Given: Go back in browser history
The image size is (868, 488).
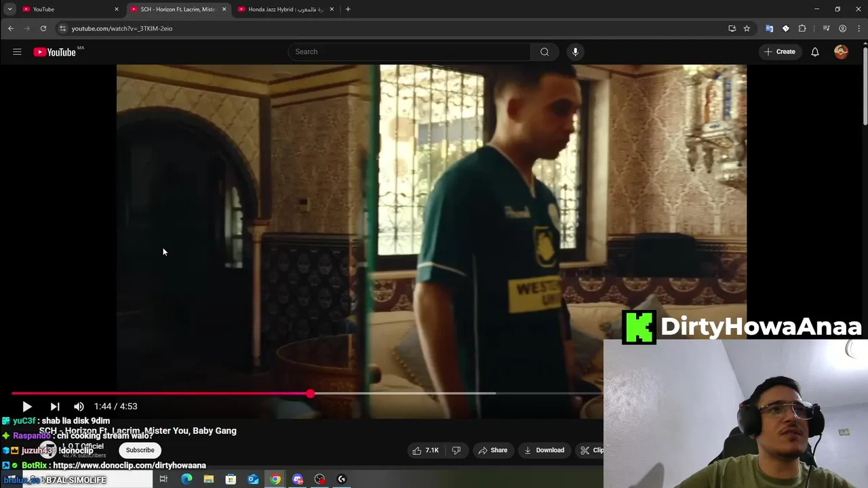Looking at the screenshot, I should point(11,28).
